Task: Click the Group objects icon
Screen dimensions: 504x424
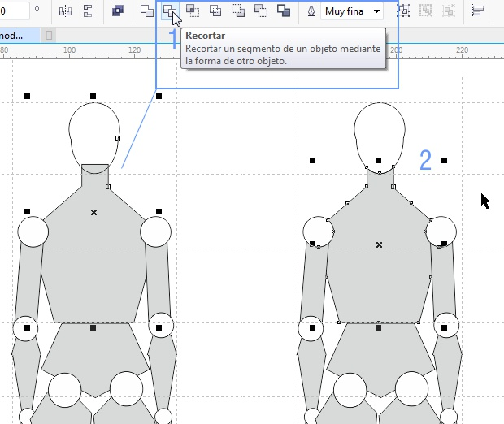Action: (x=403, y=11)
